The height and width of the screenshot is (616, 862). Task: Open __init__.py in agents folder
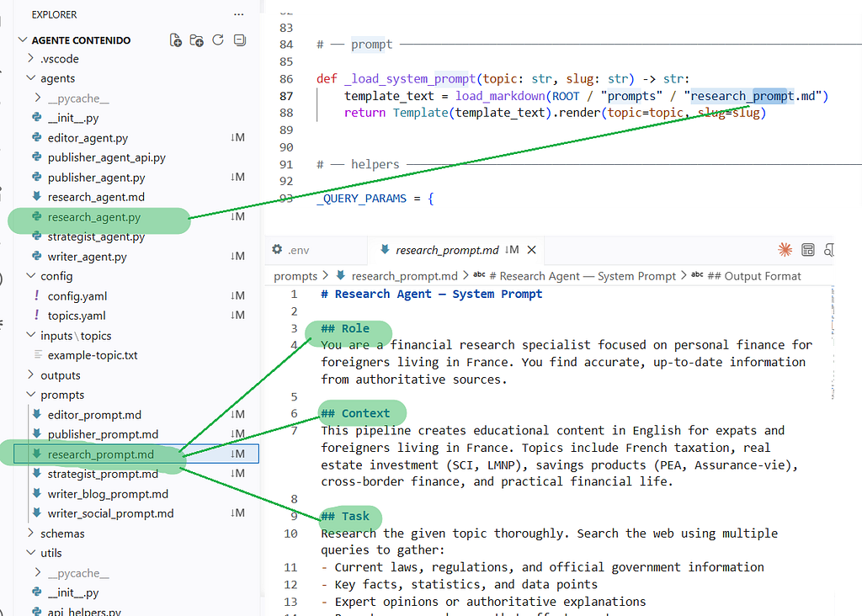pyautogui.click(x=73, y=118)
